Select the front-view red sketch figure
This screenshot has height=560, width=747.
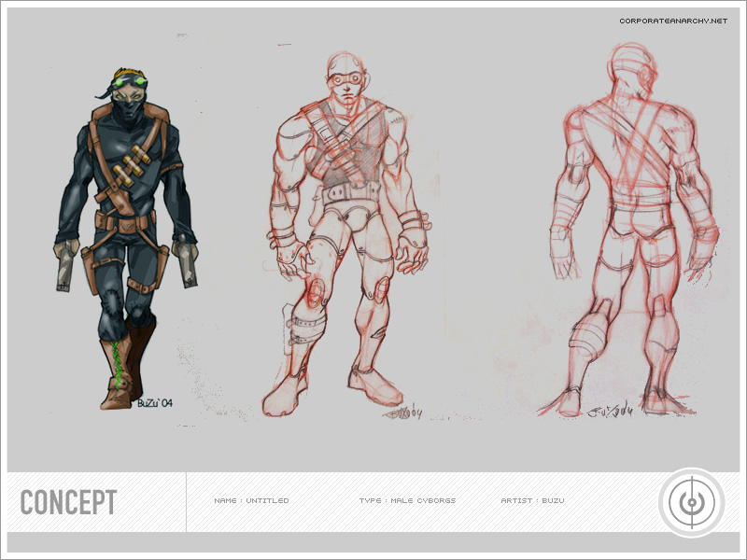click(x=347, y=234)
